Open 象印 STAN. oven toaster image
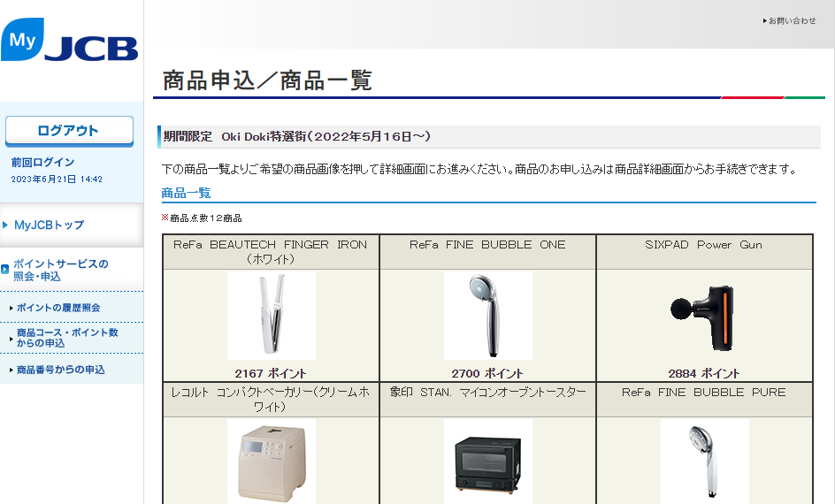 (487, 462)
